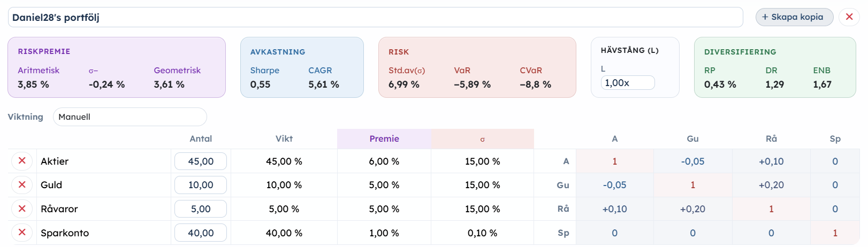Viewport: 868px width, 247px height.
Task: Click the sigma column header
Action: coord(482,139)
